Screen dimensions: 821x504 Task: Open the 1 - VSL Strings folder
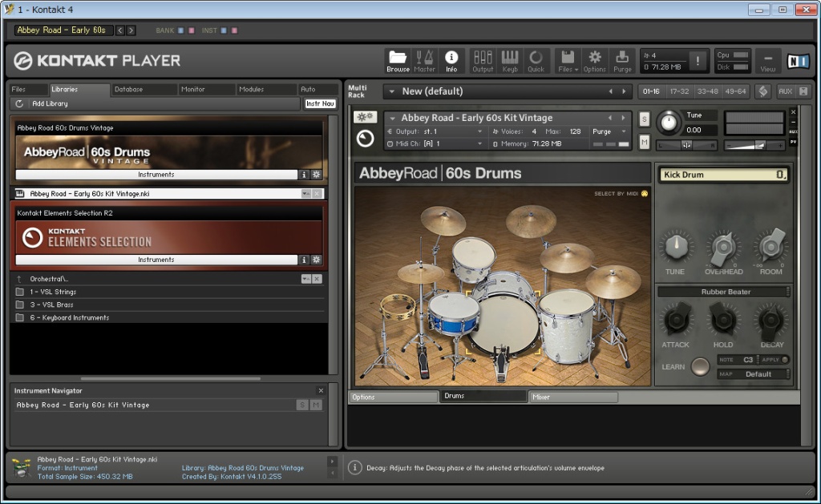pyautogui.click(x=168, y=292)
